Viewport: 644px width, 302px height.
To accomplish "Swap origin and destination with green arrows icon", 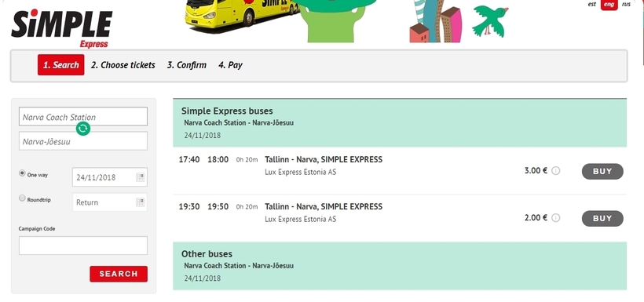I will 83,129.
